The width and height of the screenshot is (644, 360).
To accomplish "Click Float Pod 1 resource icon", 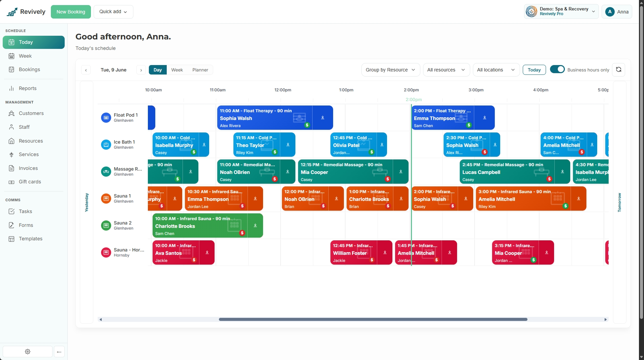I will pyautogui.click(x=106, y=118).
